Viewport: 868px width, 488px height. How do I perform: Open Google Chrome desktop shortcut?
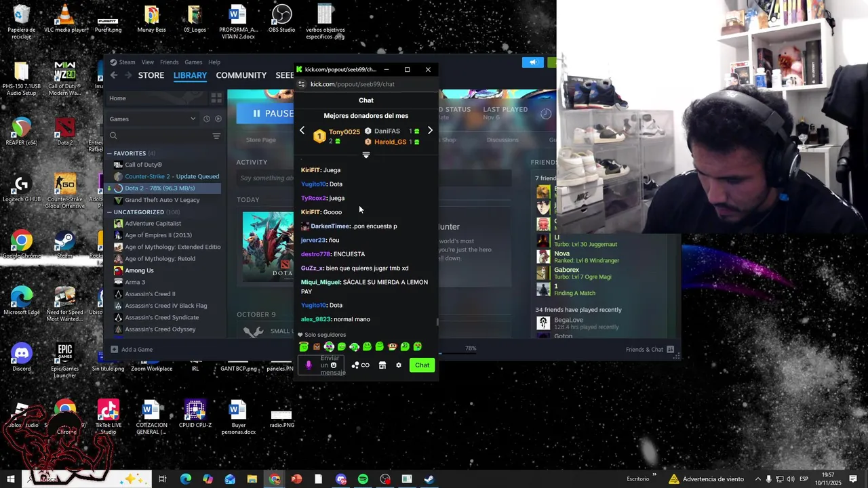point(21,244)
